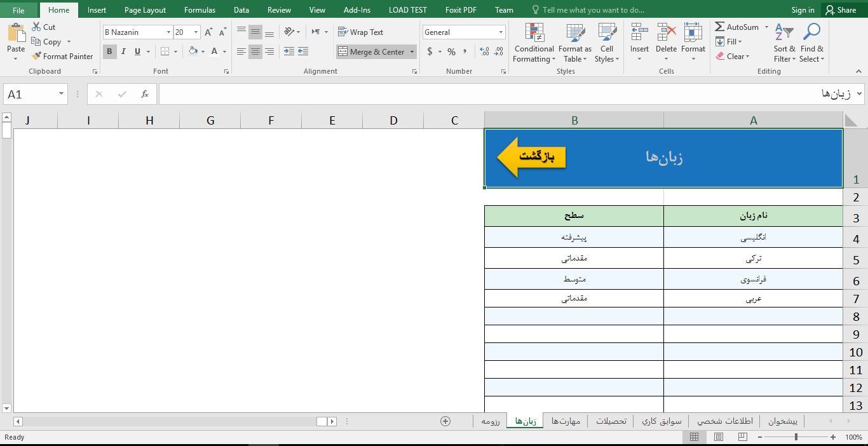Switch to the Page Layout tab

click(x=145, y=10)
